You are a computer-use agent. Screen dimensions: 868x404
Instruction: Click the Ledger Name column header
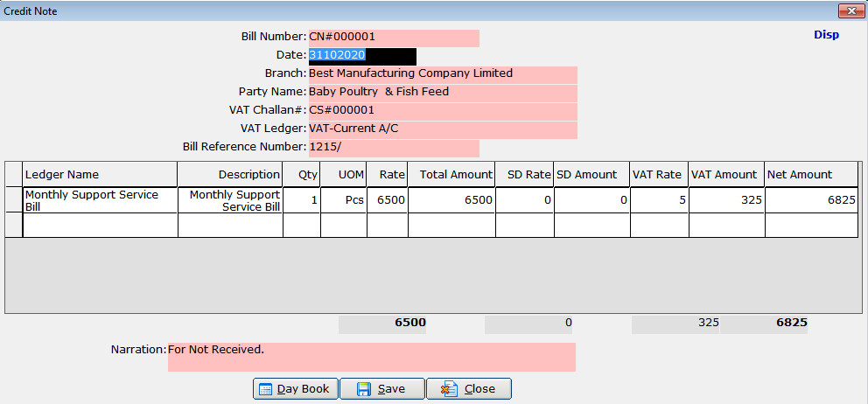[x=101, y=175]
